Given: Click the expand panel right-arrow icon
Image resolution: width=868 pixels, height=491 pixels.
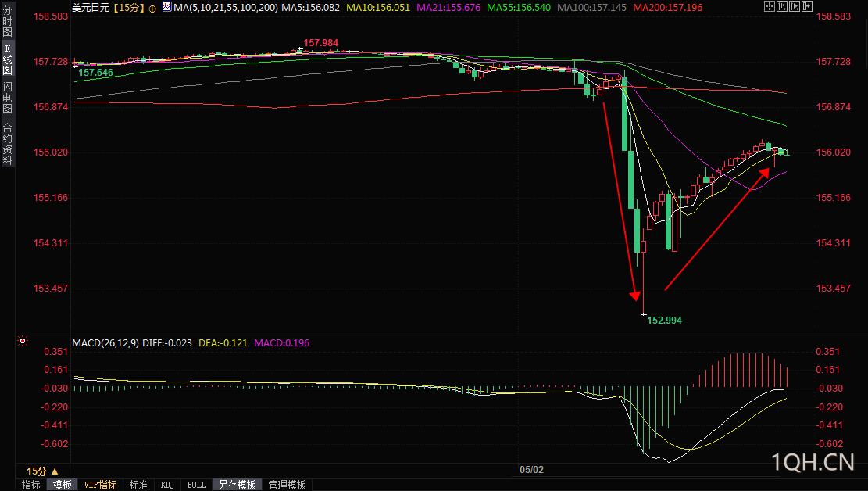Looking at the screenshot, I should (807, 6).
